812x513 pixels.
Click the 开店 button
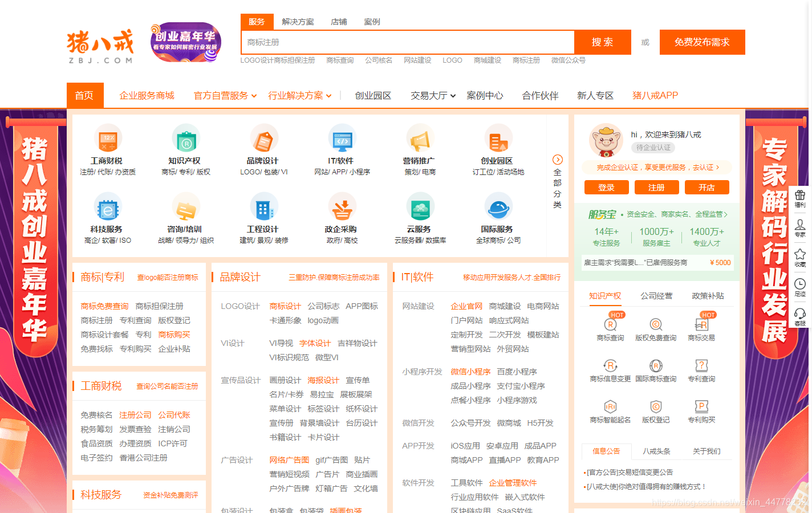707,188
